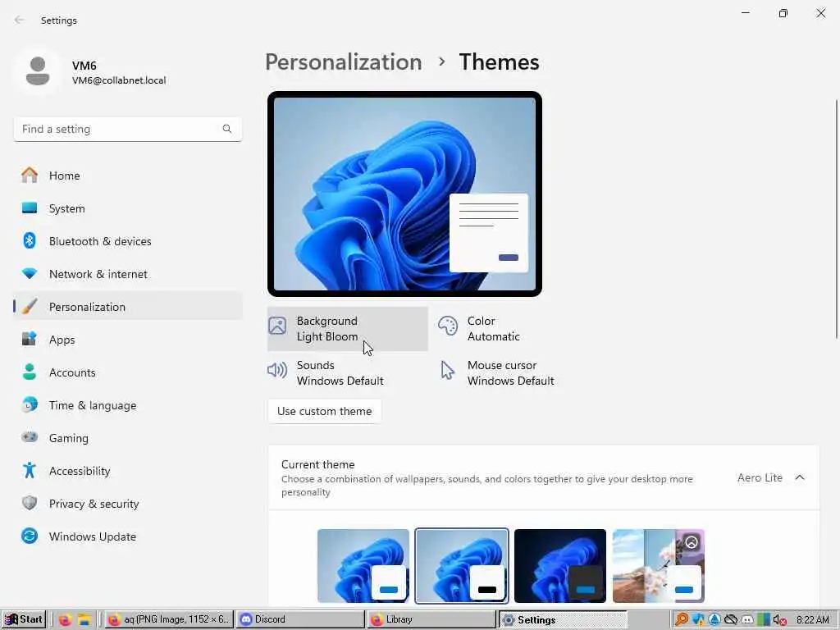Select first light blue bloom theme thumbnail
The width and height of the screenshot is (840, 630).
pos(363,566)
